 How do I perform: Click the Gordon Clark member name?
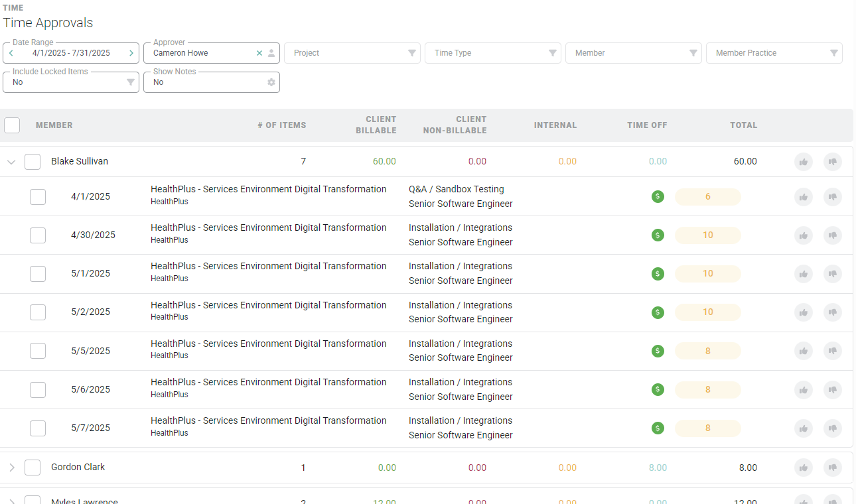pyautogui.click(x=78, y=468)
